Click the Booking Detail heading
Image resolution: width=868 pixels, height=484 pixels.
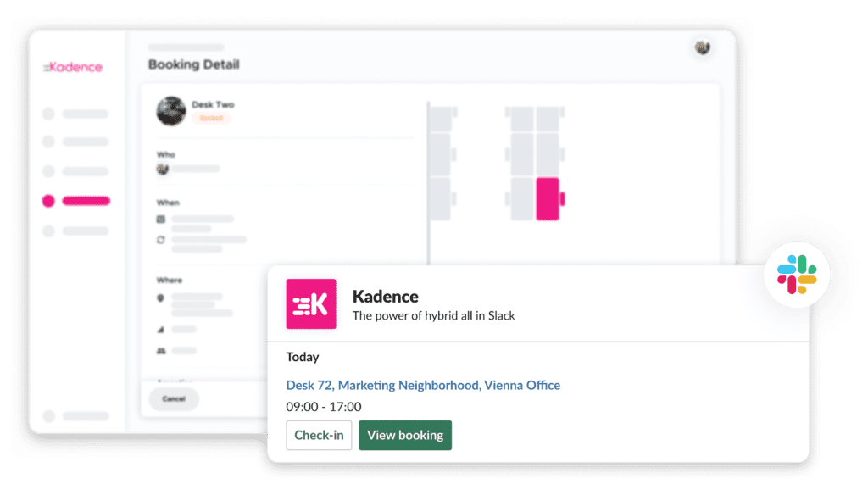pos(194,64)
